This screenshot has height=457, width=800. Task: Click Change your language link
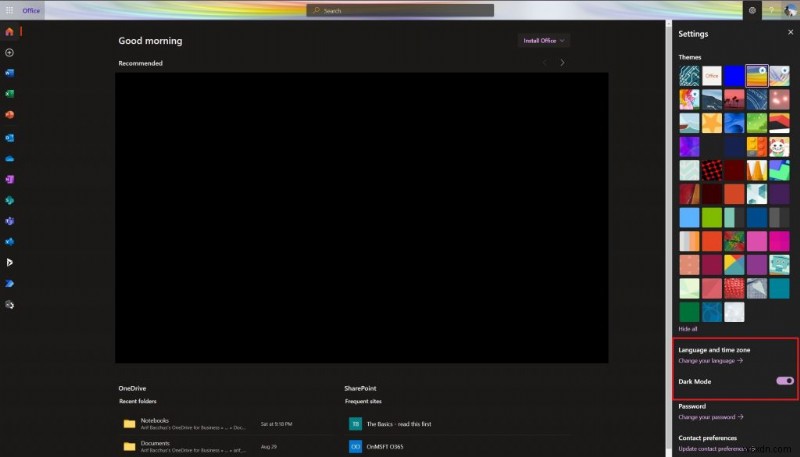710,360
